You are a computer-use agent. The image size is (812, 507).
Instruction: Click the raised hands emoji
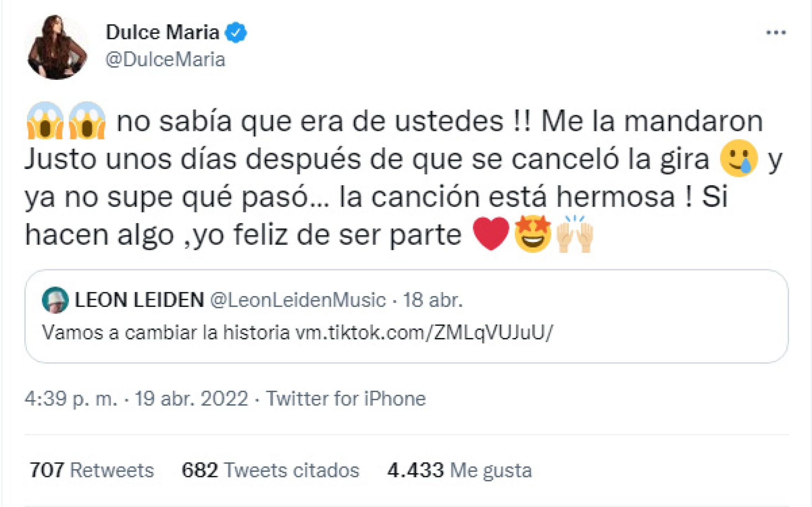click(575, 234)
